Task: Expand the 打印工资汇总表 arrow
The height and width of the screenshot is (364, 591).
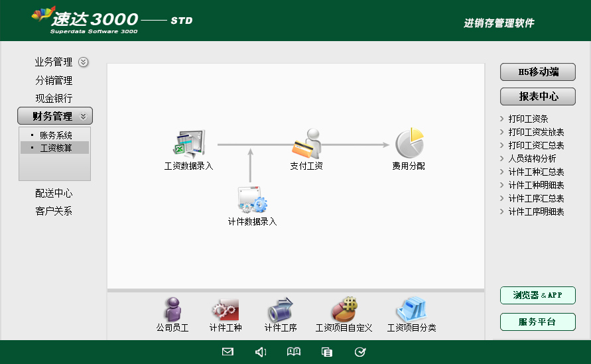Action: 501,145
